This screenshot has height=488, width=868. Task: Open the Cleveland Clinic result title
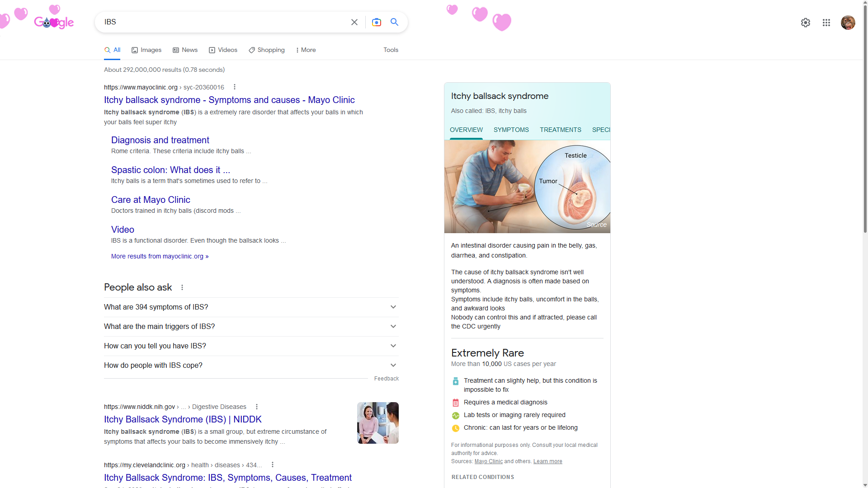click(228, 478)
